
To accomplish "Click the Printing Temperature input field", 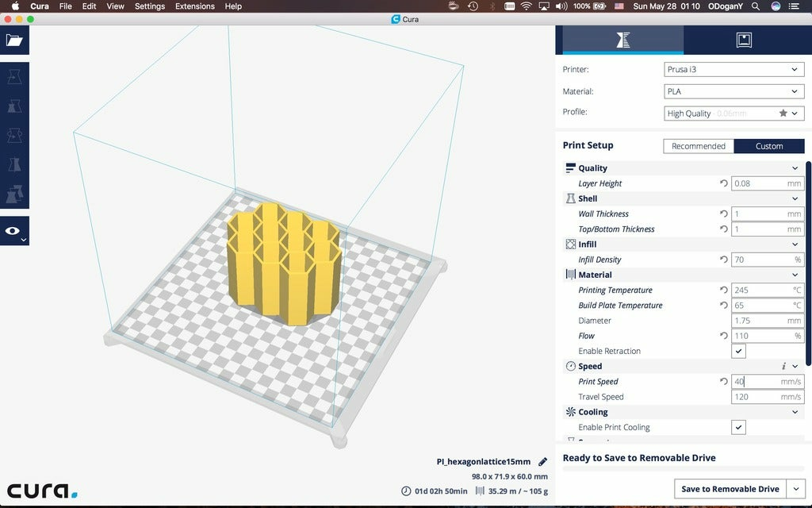I will (x=768, y=290).
